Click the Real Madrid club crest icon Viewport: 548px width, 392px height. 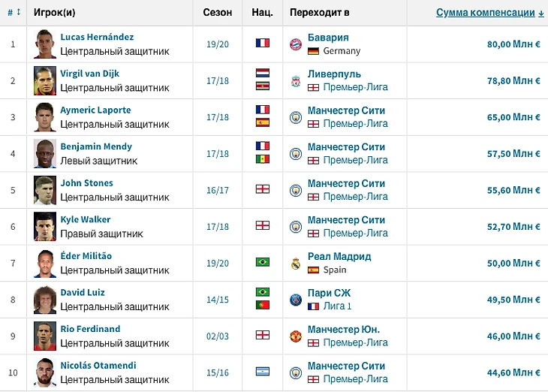(x=295, y=264)
